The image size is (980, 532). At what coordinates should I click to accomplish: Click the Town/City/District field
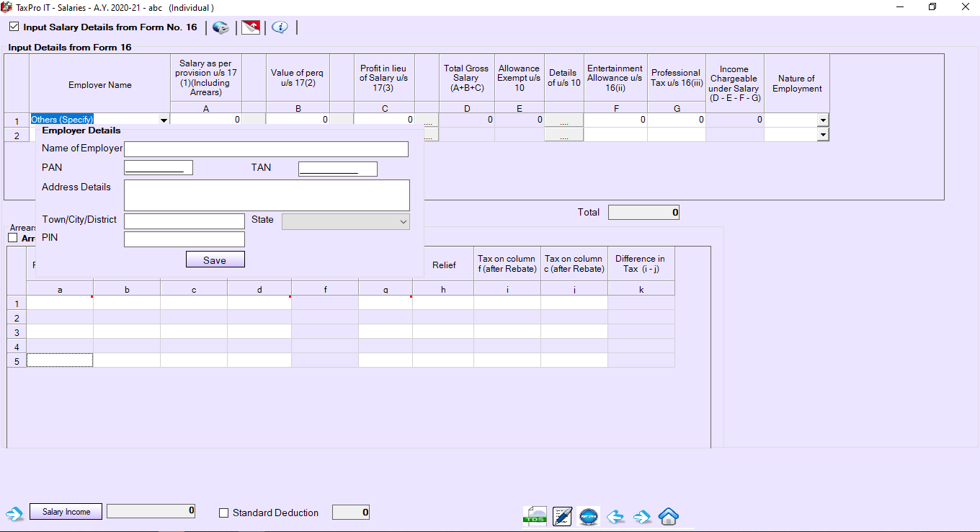[x=184, y=221]
